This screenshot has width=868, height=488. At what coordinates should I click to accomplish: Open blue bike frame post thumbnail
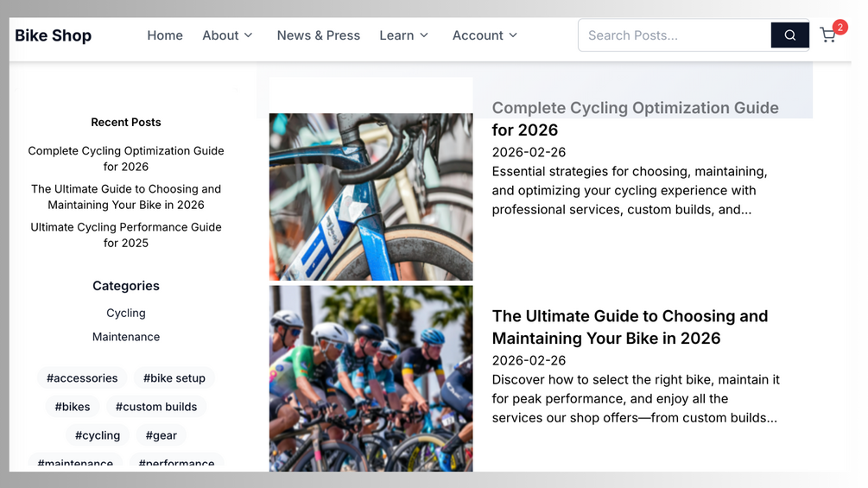tap(371, 196)
